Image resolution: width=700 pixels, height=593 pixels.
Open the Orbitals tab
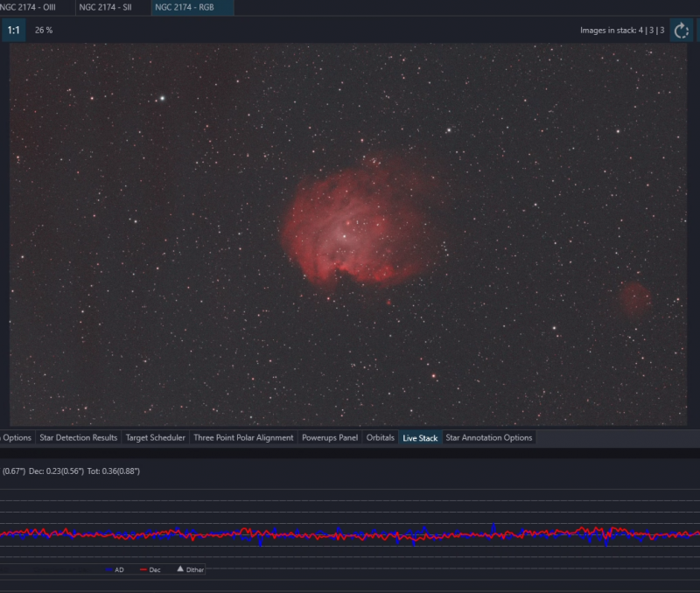click(381, 437)
